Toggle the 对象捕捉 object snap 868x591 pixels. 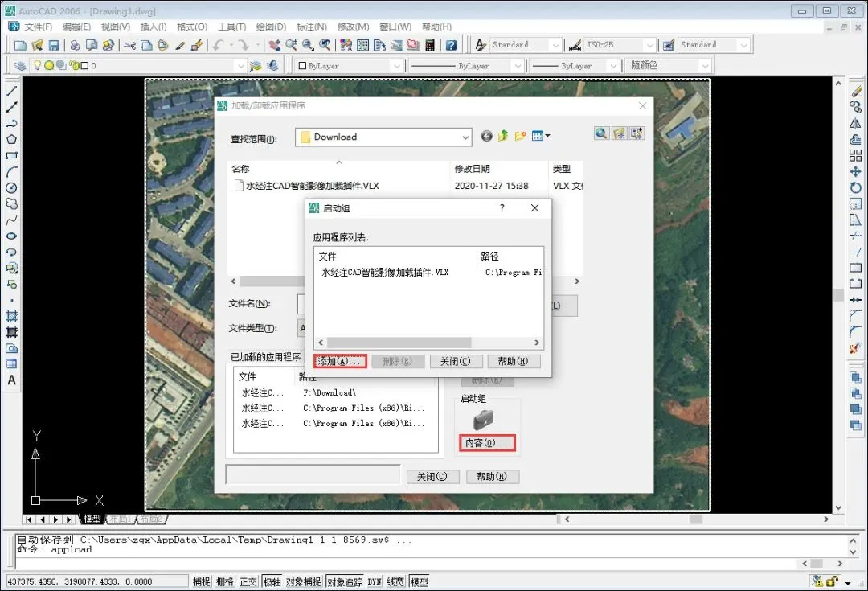[x=303, y=581]
